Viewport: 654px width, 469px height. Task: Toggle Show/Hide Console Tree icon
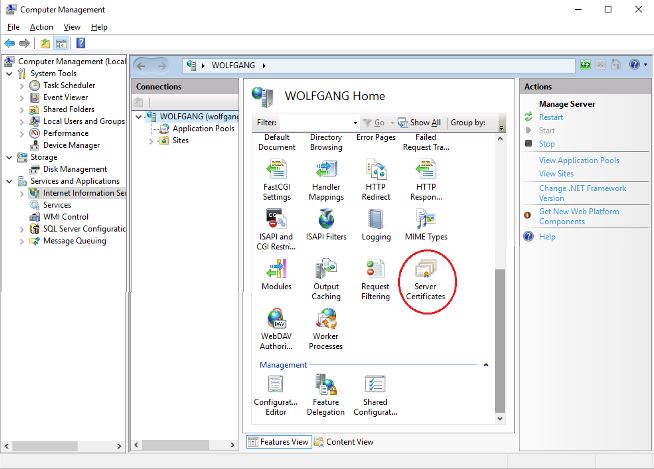coord(61,43)
